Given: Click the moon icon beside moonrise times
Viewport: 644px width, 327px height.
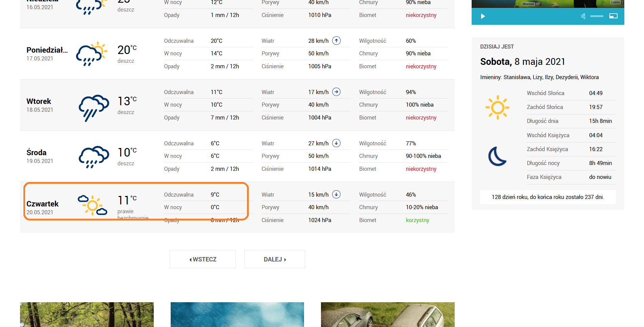Looking at the screenshot, I should coord(497,156).
